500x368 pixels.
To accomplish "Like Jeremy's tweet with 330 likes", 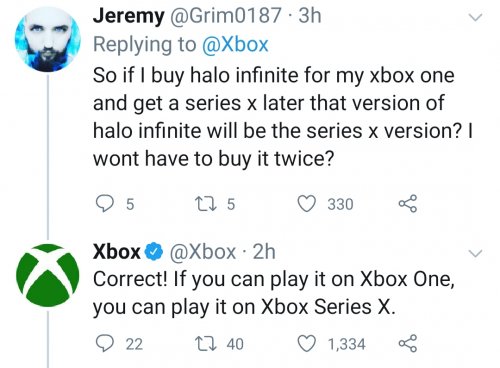I will pos(306,204).
